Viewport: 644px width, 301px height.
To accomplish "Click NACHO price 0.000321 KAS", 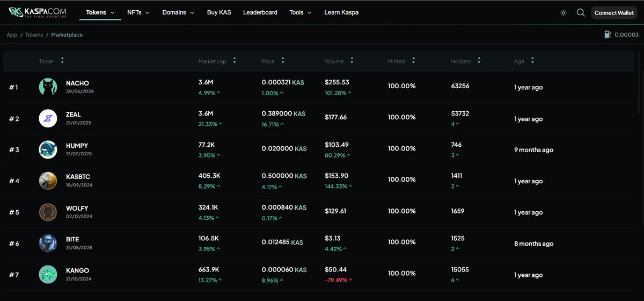I will click(x=283, y=82).
